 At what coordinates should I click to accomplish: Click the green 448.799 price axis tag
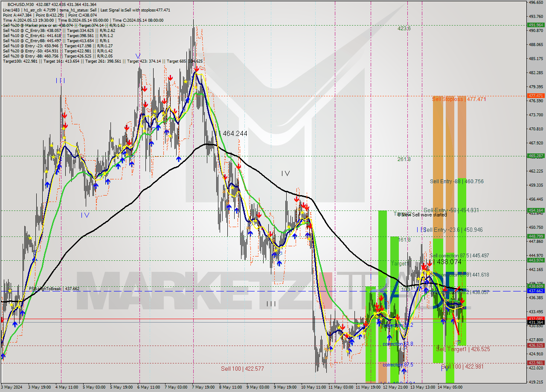(x=536, y=236)
